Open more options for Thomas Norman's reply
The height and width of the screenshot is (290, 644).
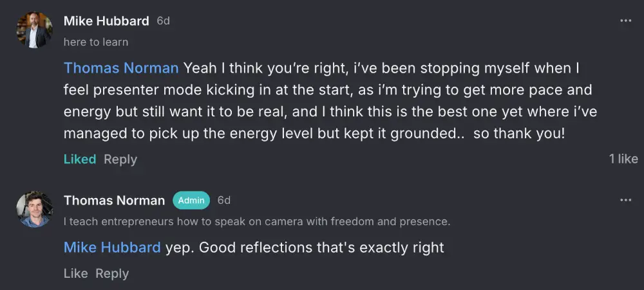(x=625, y=200)
